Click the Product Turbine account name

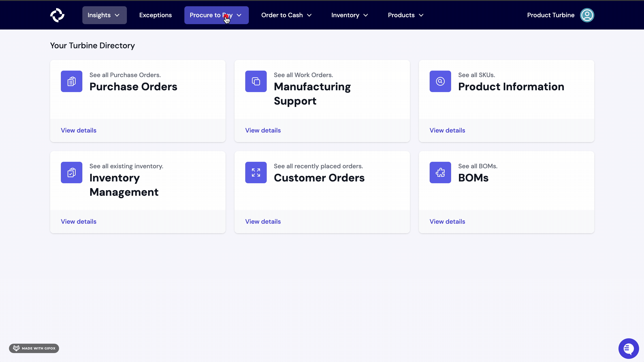pyautogui.click(x=550, y=15)
